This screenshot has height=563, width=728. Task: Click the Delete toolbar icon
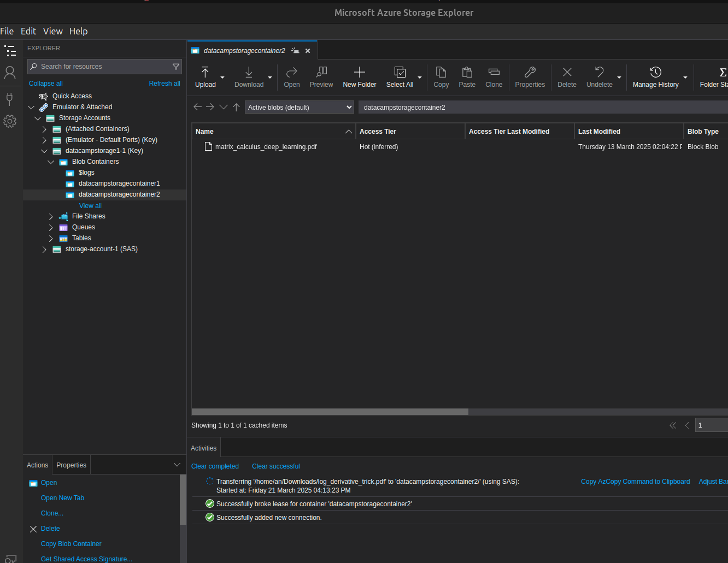(x=567, y=77)
